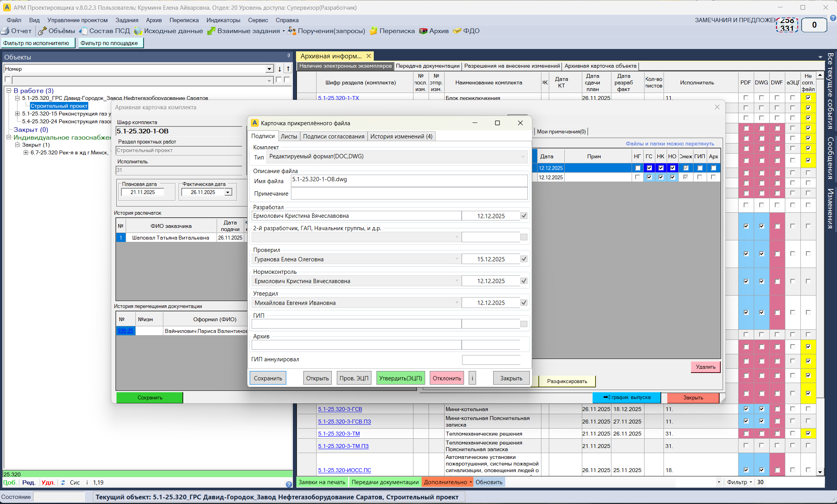Open the ФДО gold bars icon
The height and width of the screenshot is (504, 837).
tap(457, 31)
